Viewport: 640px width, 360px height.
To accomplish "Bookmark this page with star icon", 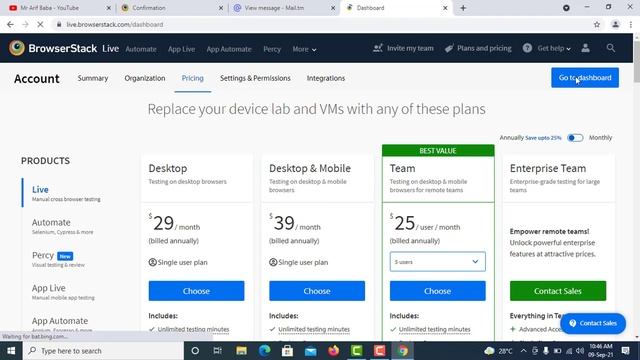I will pos(597,24).
